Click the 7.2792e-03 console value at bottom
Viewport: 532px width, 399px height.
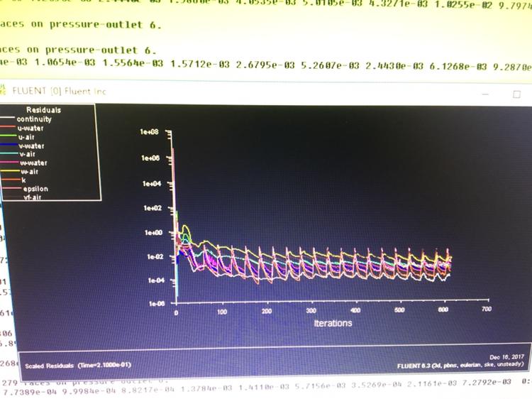pos(487,383)
